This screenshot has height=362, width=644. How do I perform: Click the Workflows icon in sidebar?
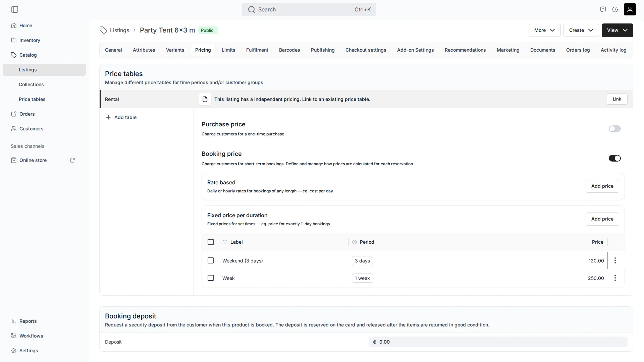click(14, 336)
